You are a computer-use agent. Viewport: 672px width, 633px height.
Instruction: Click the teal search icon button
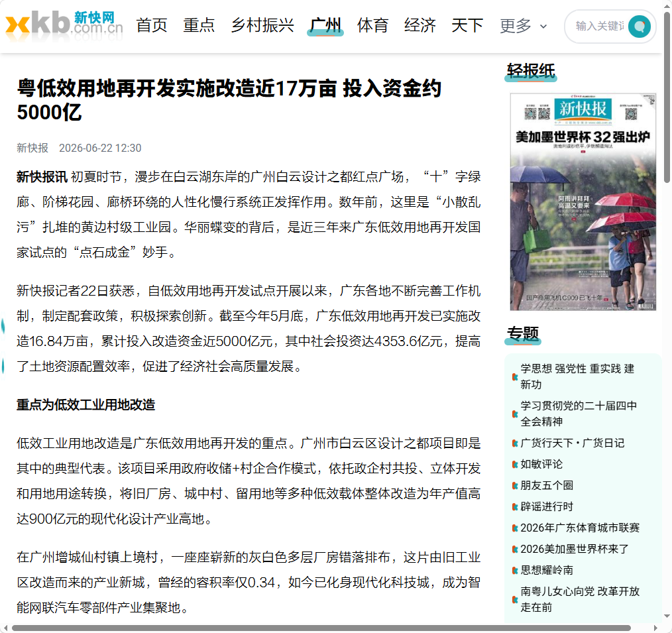pyautogui.click(x=640, y=26)
